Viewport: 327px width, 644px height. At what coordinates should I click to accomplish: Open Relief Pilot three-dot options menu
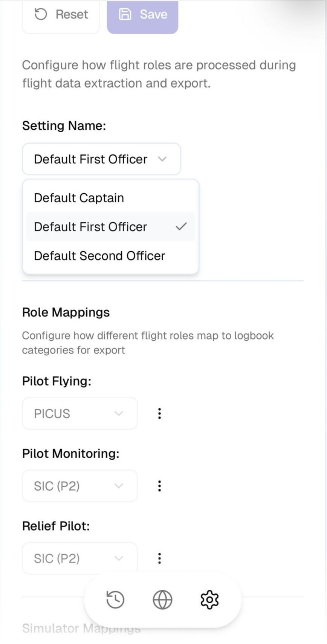point(160,558)
